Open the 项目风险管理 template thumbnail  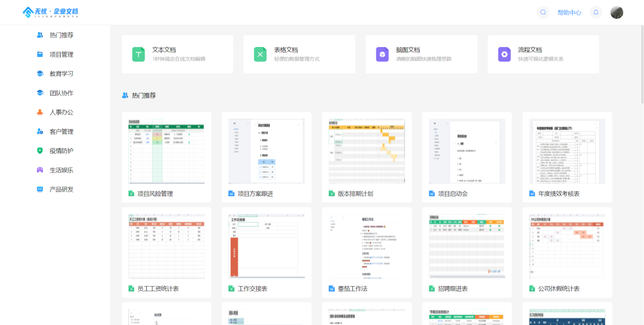pyautogui.click(x=166, y=151)
